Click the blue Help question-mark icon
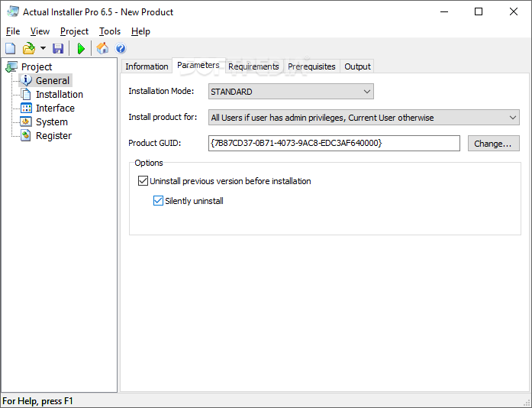The image size is (532, 408). tap(121, 49)
